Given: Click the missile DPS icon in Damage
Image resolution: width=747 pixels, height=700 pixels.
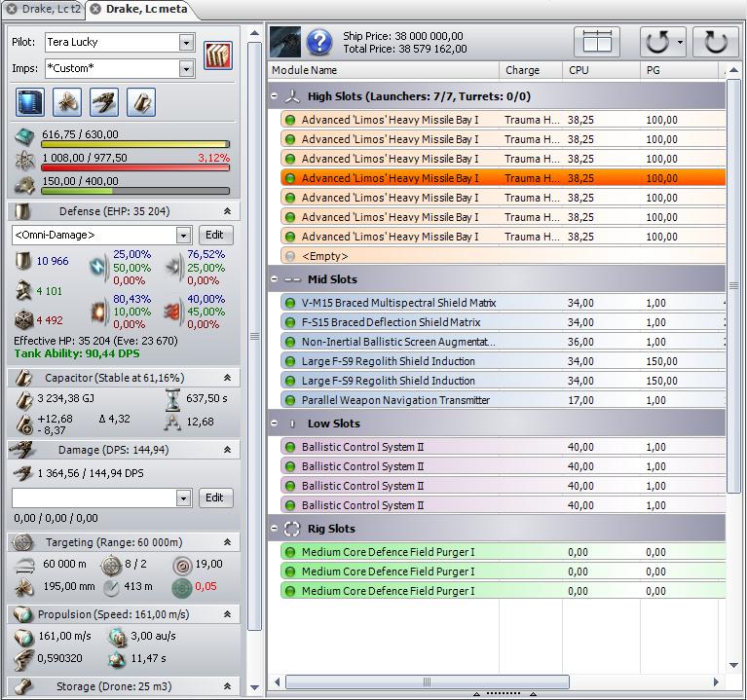Looking at the screenshot, I should [22, 473].
